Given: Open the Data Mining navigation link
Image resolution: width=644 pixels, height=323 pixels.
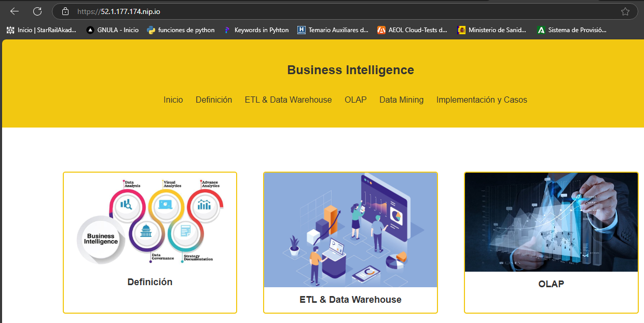Looking at the screenshot, I should point(401,100).
